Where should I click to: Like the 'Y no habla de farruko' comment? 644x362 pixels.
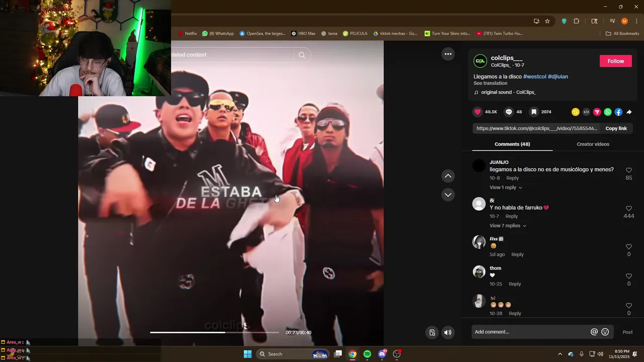pos(629,209)
